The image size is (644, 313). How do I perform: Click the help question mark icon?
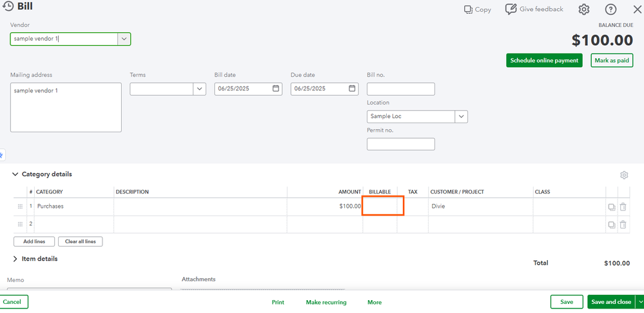(610, 10)
